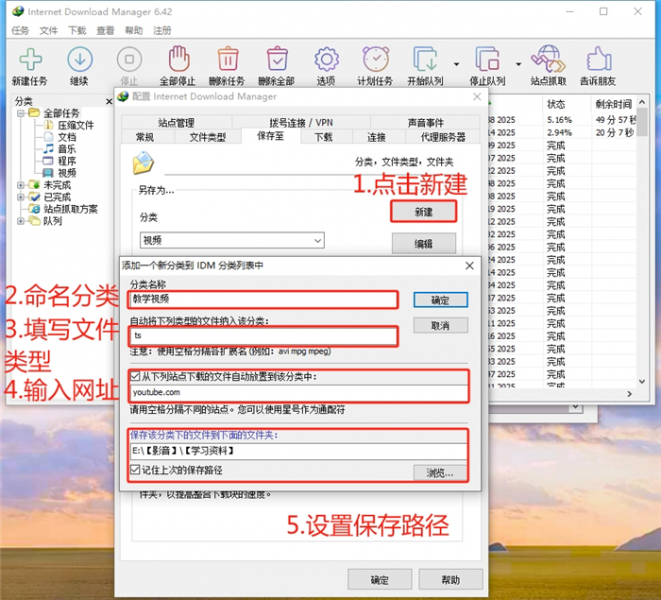Switch to the 常规 tab
661x600 pixels.
(145, 137)
